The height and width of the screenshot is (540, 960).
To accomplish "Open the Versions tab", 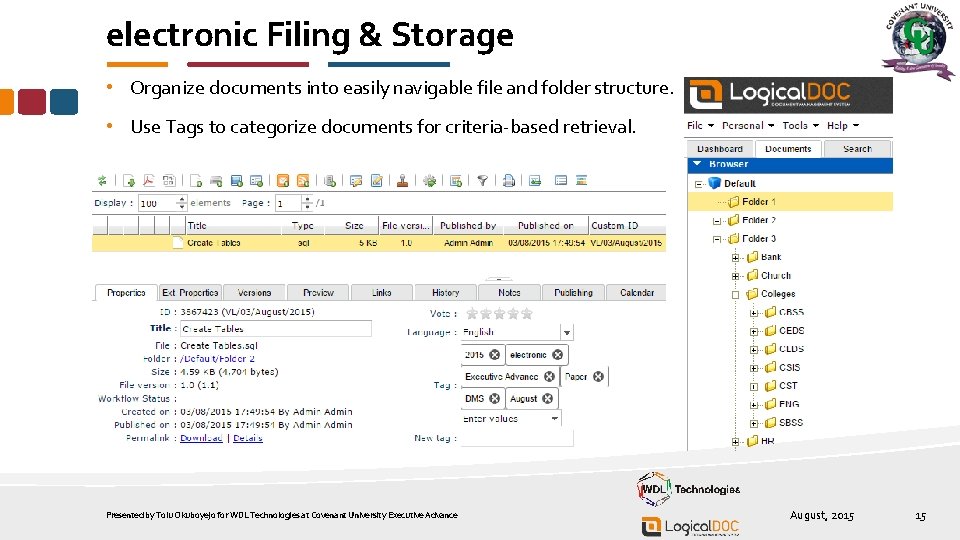I will pyautogui.click(x=254, y=293).
